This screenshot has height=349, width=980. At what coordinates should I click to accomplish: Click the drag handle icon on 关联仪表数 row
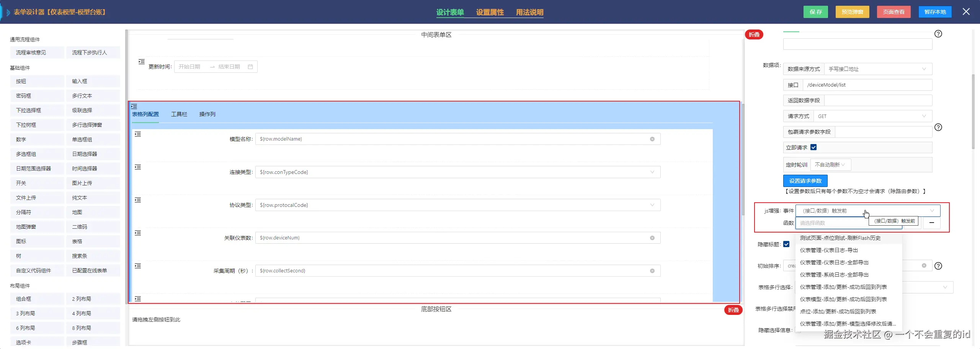[x=138, y=233]
